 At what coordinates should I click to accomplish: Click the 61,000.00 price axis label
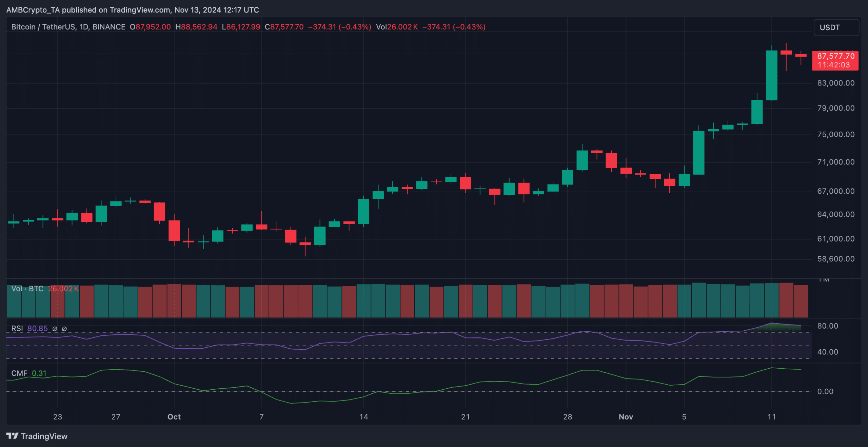click(836, 239)
